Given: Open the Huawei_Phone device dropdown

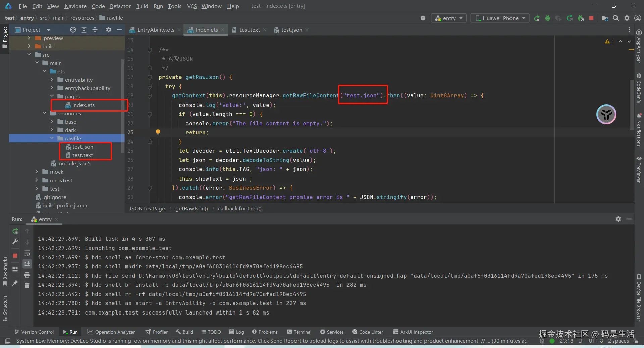Looking at the screenshot, I should (x=500, y=18).
